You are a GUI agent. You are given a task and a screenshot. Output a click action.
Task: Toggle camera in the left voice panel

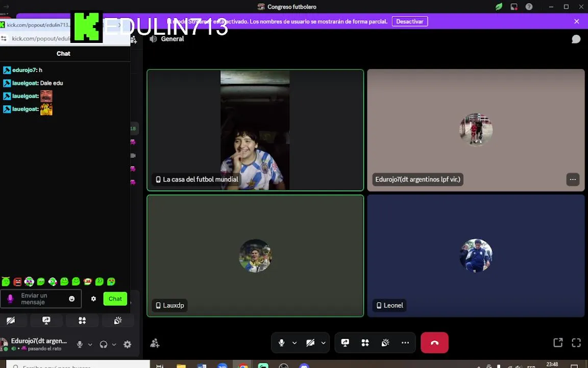[x=11, y=320]
